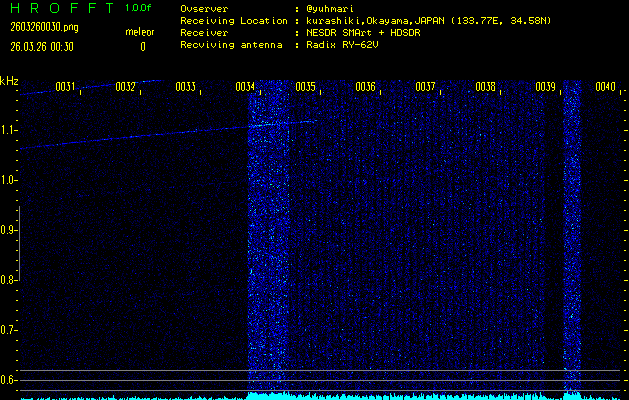The height and width of the screenshot is (400, 629).
Task: Select the 0033 time marker
Action: point(186,88)
